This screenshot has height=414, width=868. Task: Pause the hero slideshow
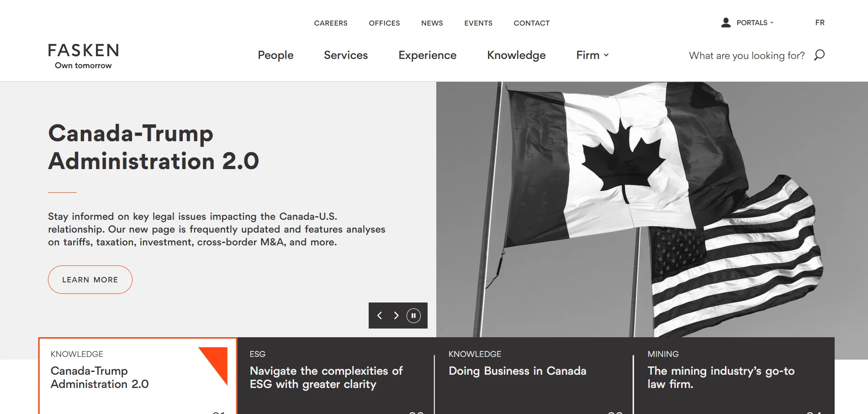pos(413,316)
